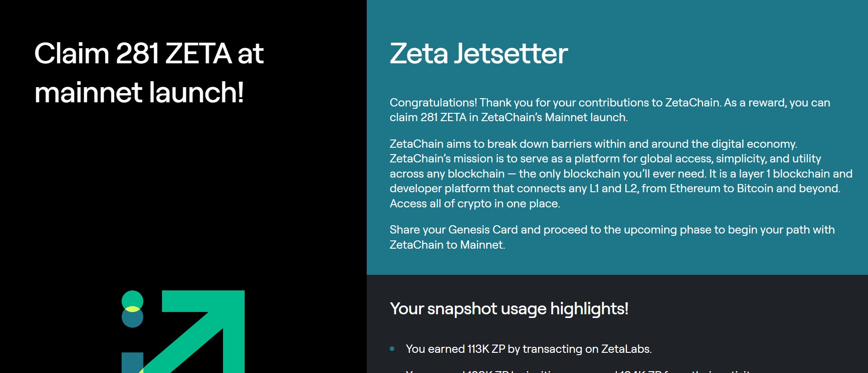Click the "Your snapshot usage highlights!" heading
This screenshot has width=868, height=373.
tap(509, 309)
